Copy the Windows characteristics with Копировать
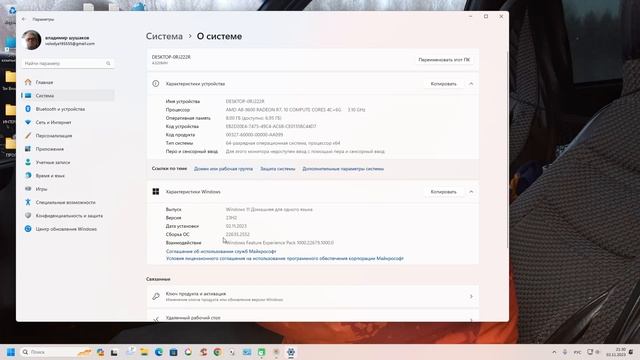This screenshot has width=640, height=360. click(443, 191)
